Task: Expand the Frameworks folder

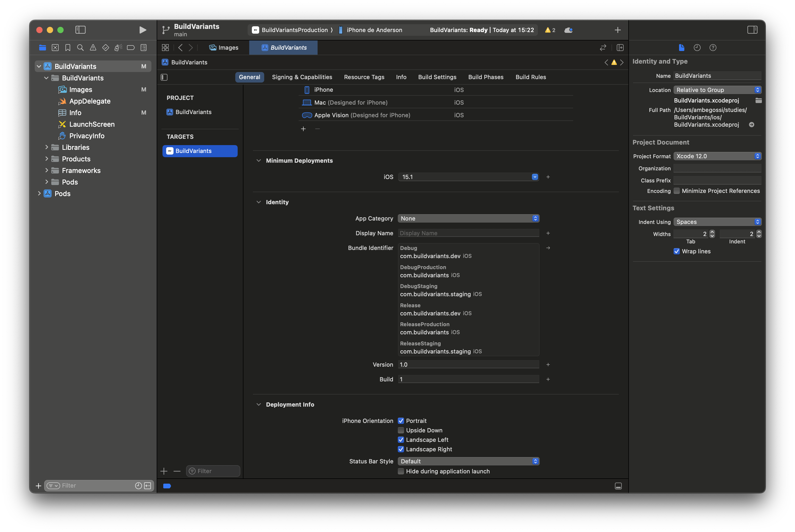Action: tap(47, 170)
